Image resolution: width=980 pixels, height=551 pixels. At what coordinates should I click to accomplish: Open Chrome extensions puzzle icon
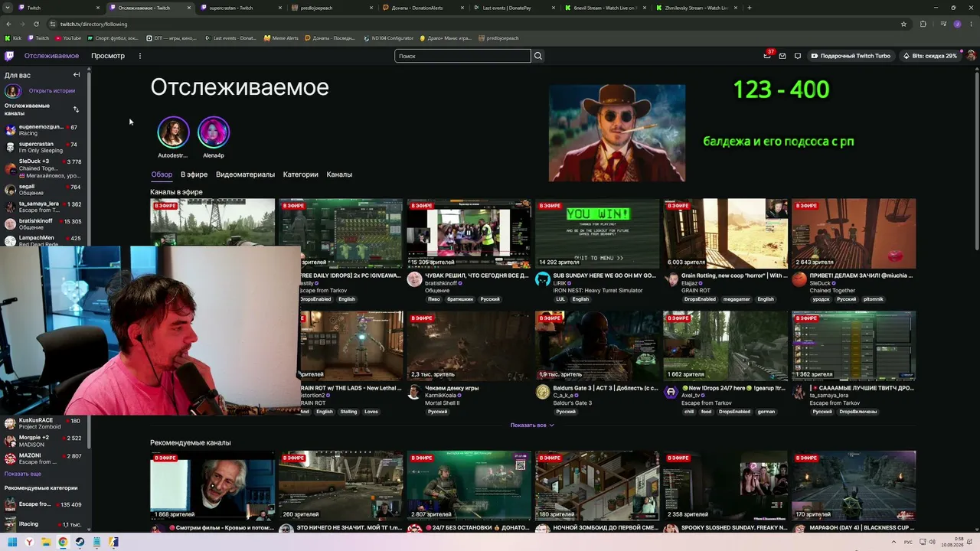[923, 24]
